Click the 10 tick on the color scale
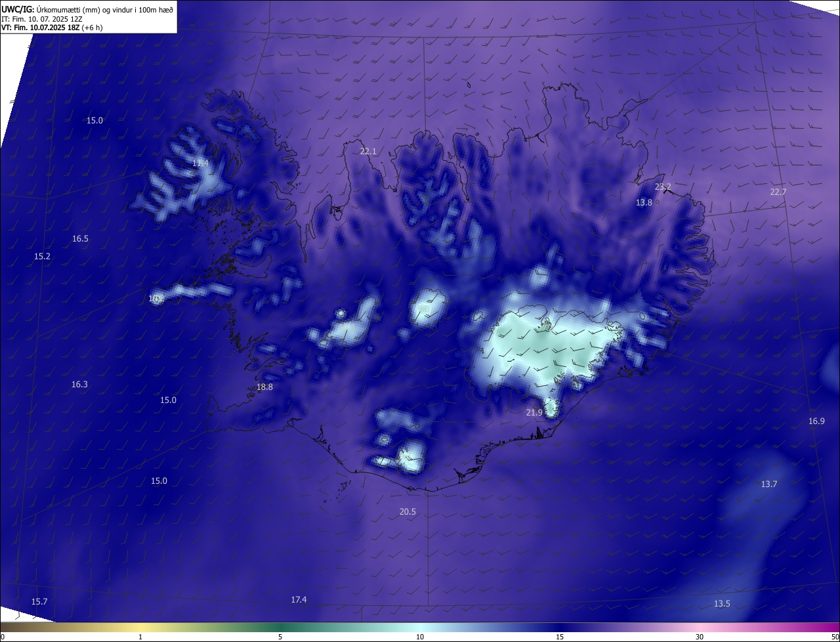The height and width of the screenshot is (642, 840). (420, 637)
